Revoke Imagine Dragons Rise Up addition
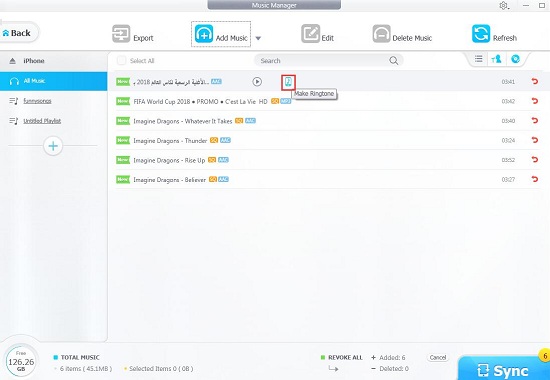This screenshot has width=550, height=380. coord(534,160)
